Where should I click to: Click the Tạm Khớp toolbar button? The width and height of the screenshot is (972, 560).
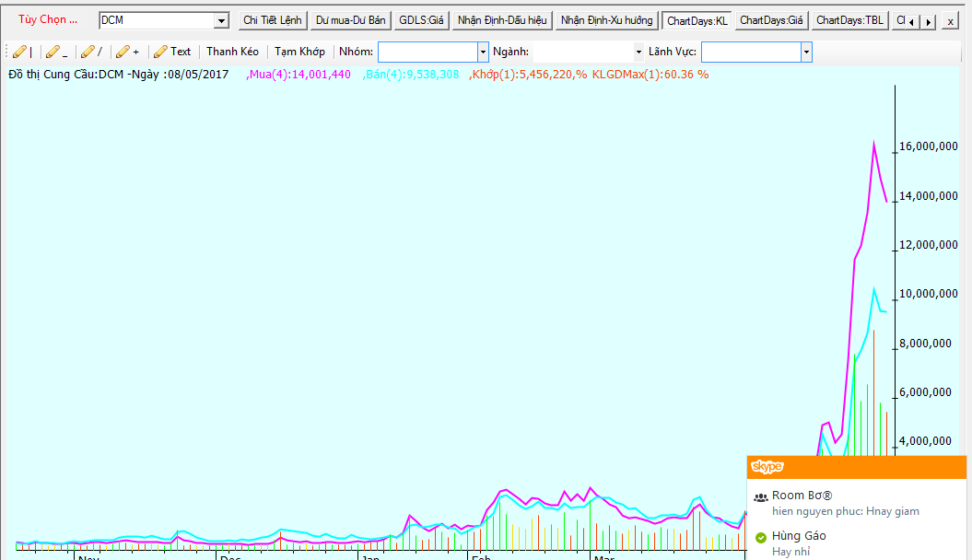[x=299, y=52]
